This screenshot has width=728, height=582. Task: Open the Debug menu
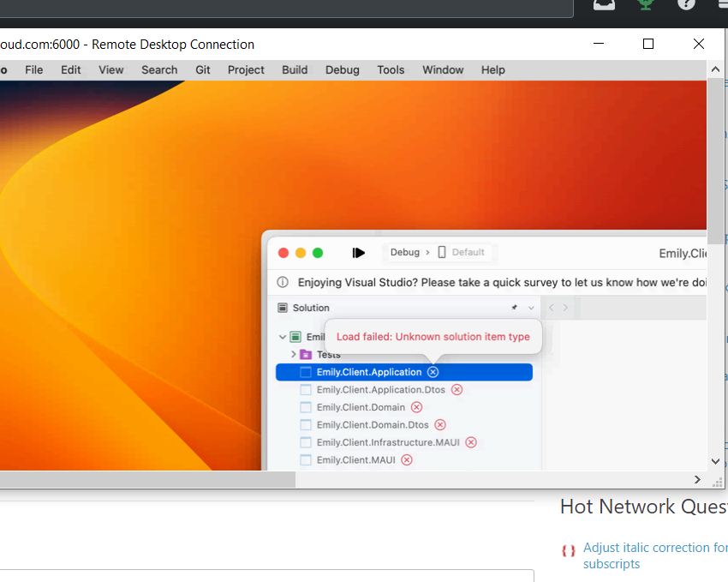pos(342,69)
